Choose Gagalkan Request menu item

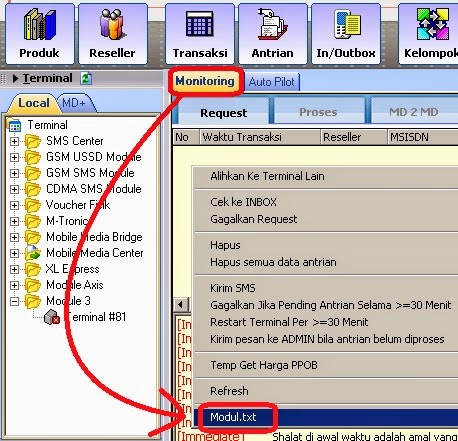[x=326, y=219]
